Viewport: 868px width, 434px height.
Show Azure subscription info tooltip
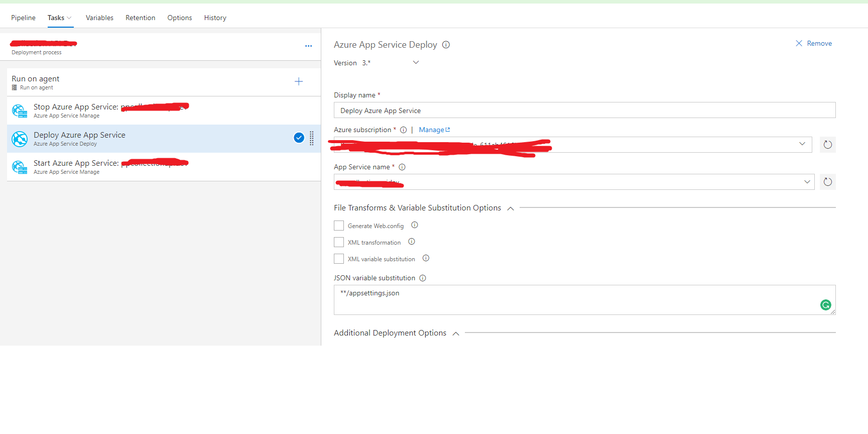(x=403, y=130)
